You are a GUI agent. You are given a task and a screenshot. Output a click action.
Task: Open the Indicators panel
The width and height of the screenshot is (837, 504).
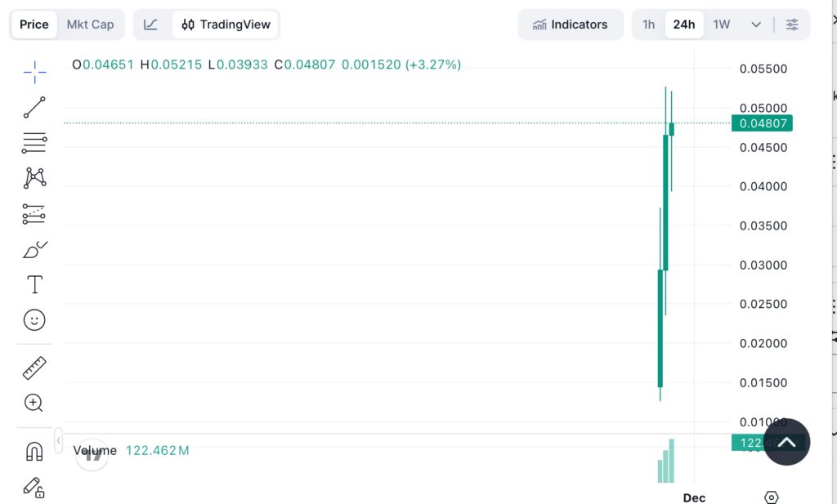click(571, 25)
